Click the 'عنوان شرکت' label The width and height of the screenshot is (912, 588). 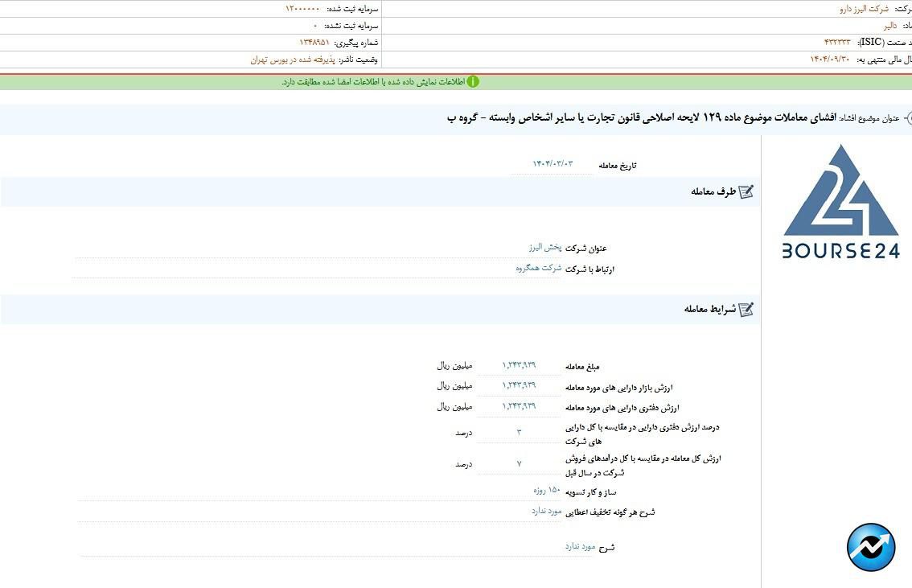(x=586, y=249)
